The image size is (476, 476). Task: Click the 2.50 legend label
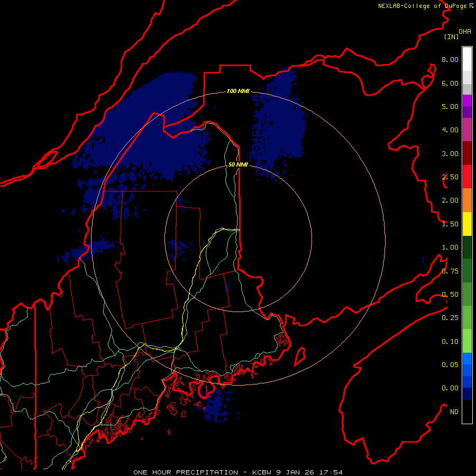click(450, 177)
